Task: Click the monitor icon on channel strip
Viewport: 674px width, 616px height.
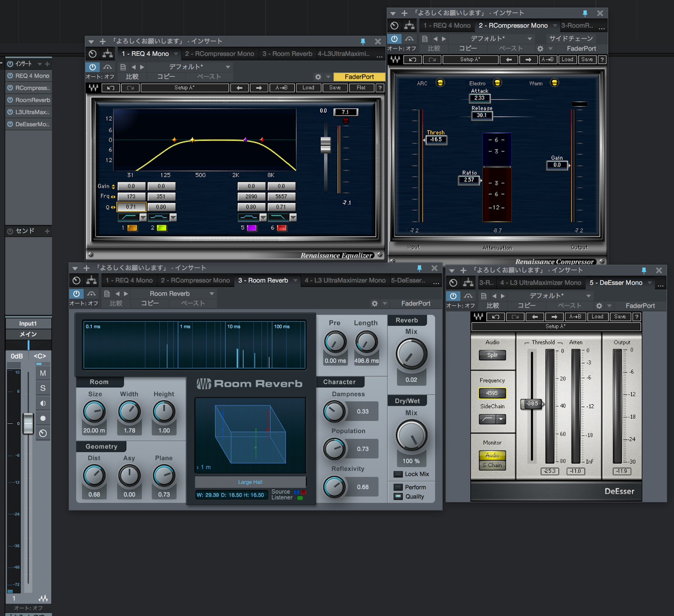Action: (x=43, y=403)
